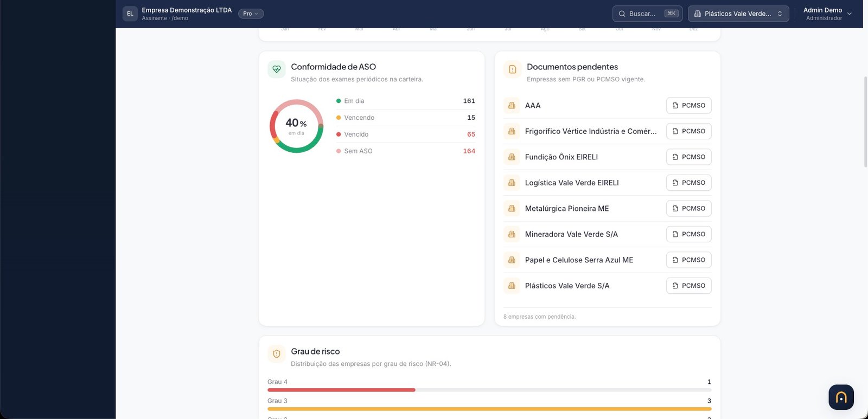Click building icon beside Plásticos Vale Verde S/A row
The image size is (868, 419).
coord(512,286)
